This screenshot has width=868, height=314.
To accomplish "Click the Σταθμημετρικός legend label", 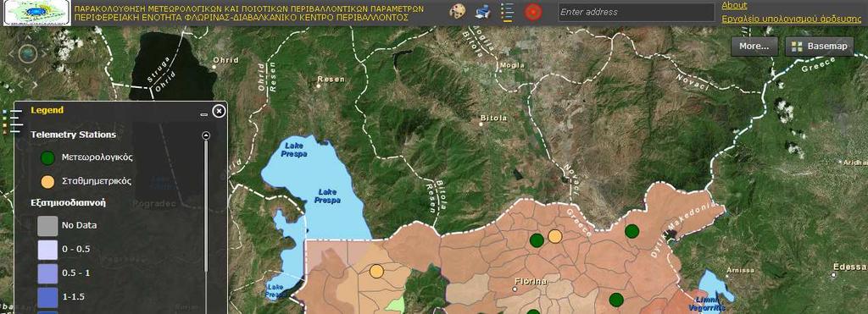I will click(x=97, y=181).
